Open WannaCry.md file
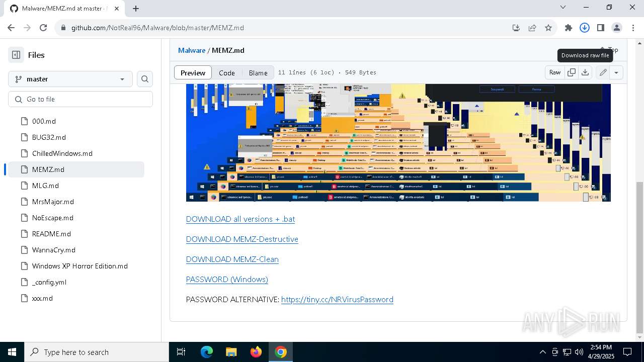Image resolution: width=644 pixels, height=362 pixels. [x=54, y=250]
